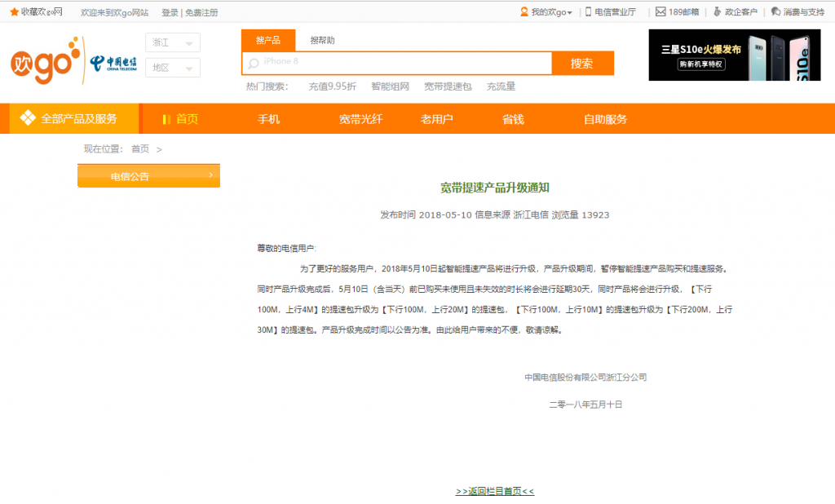
Task: Click hot search 宽带提速包
Action: click(448, 86)
